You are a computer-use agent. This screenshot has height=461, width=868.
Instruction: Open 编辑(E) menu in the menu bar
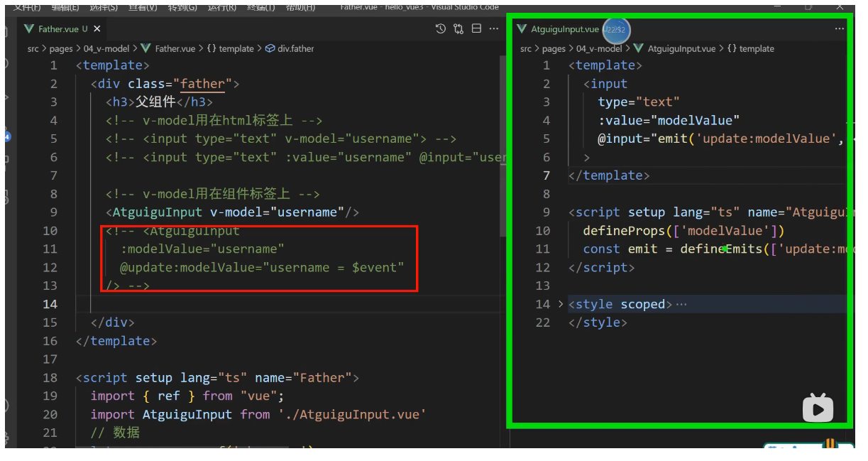[65, 7]
